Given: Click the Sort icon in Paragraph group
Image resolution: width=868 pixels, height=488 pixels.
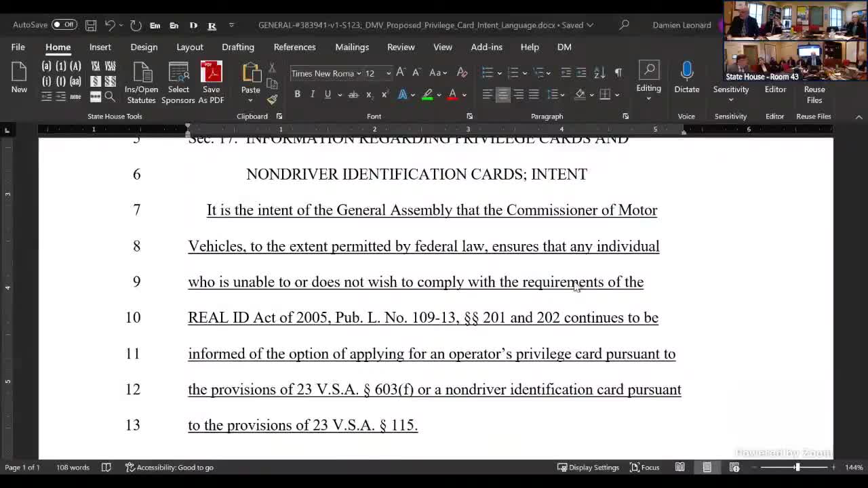Looking at the screenshot, I should (599, 73).
